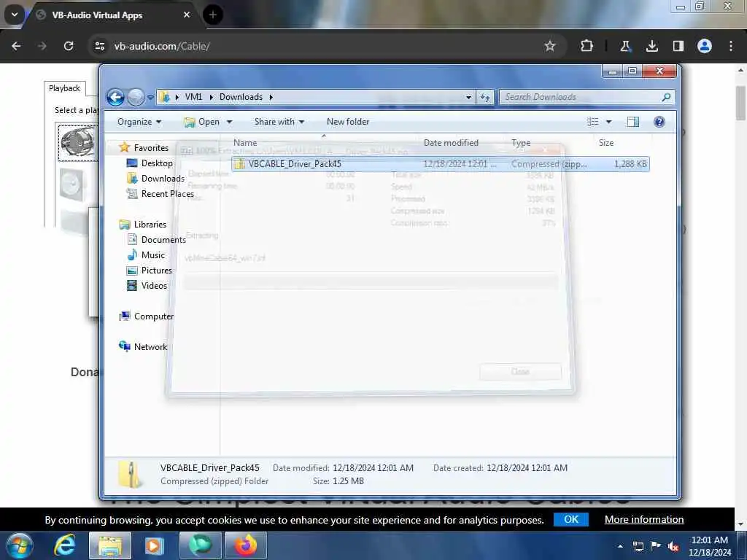Launch Windows Media Player from taskbar

pyautogui.click(x=155, y=545)
